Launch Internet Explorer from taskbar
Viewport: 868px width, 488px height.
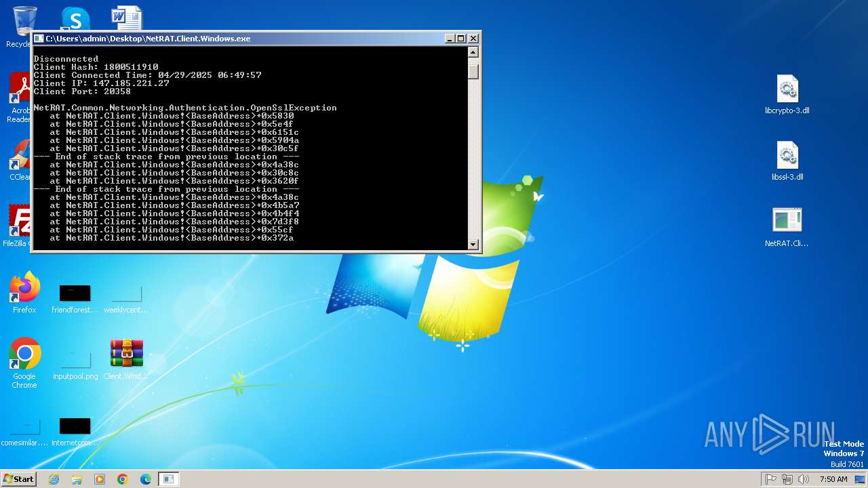[x=54, y=479]
